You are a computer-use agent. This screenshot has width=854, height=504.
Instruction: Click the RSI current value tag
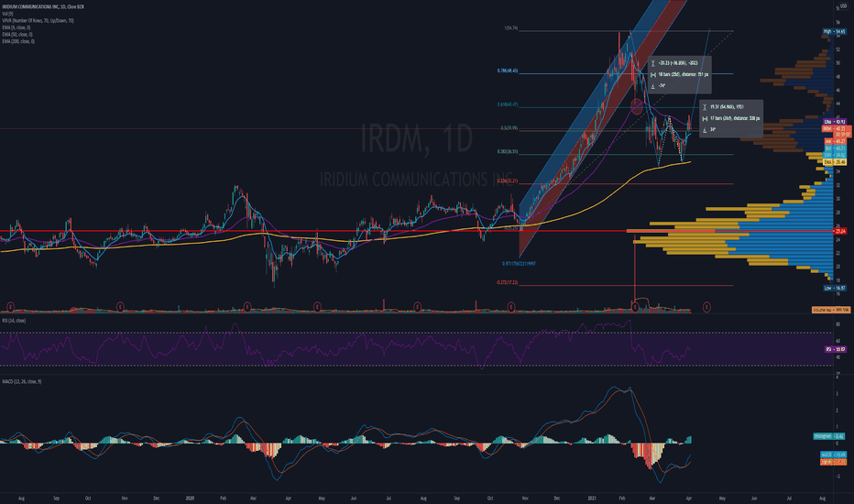pyautogui.click(x=836, y=349)
